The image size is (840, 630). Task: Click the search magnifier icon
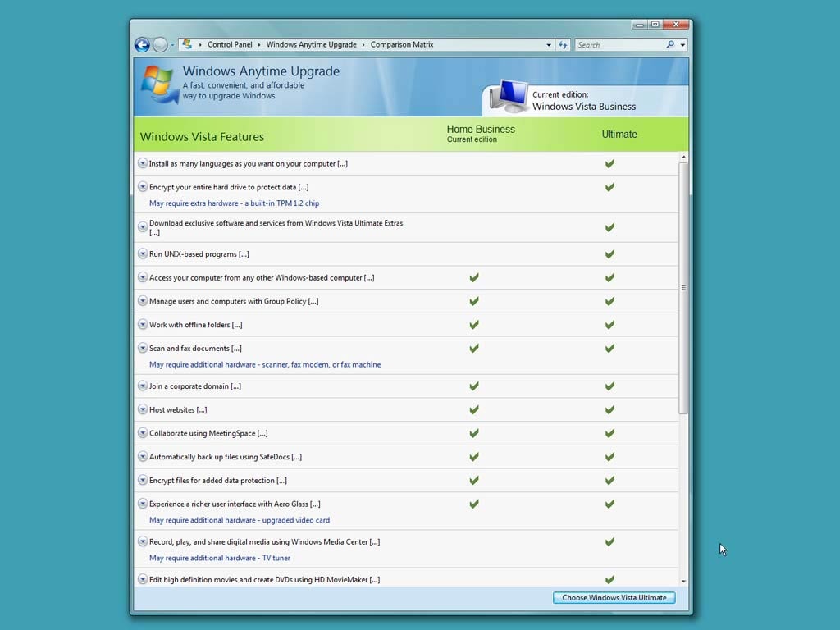click(x=670, y=44)
